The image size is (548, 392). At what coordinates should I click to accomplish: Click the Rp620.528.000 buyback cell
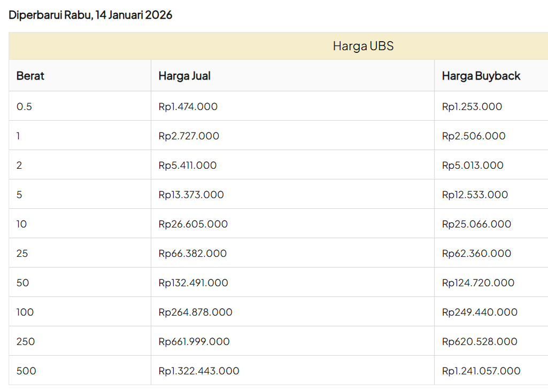coord(480,341)
